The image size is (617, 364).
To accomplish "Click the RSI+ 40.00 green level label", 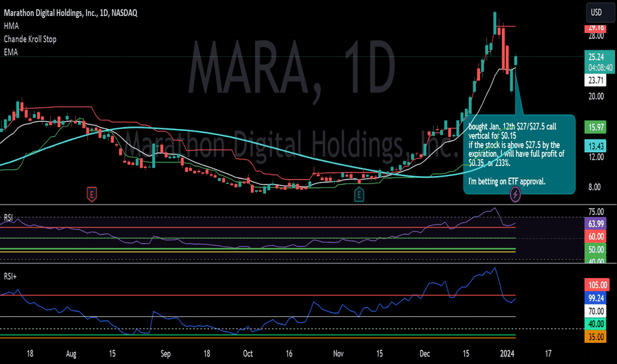I will (595, 324).
